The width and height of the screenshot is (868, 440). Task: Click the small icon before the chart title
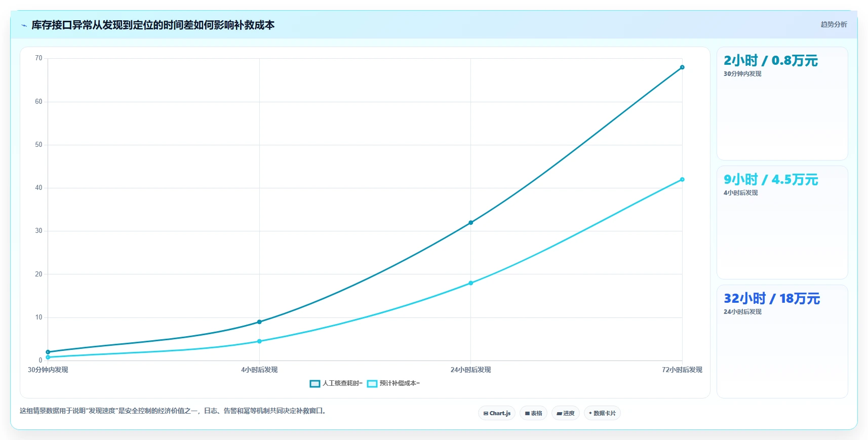[x=24, y=25]
